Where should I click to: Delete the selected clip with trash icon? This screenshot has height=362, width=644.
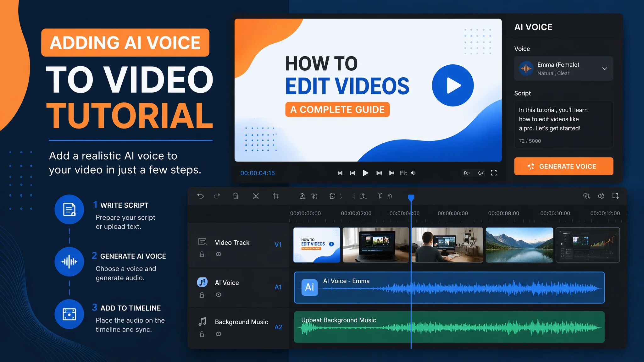click(x=236, y=196)
